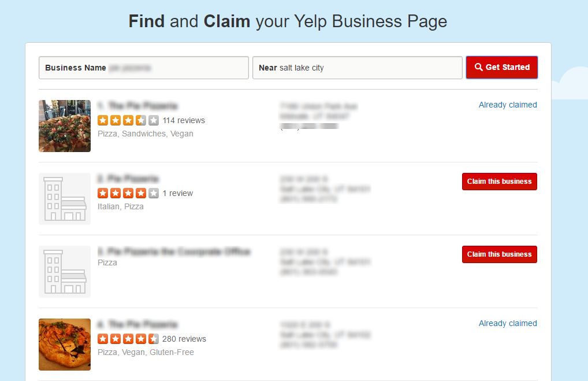
Task: Click the building placeholder icon for result 2
Action: pos(65,199)
